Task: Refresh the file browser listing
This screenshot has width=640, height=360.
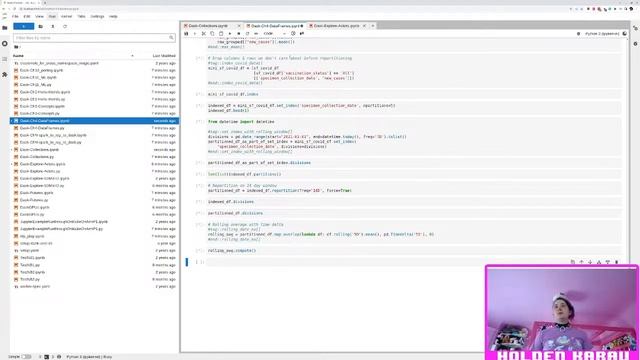Action: click(65, 26)
